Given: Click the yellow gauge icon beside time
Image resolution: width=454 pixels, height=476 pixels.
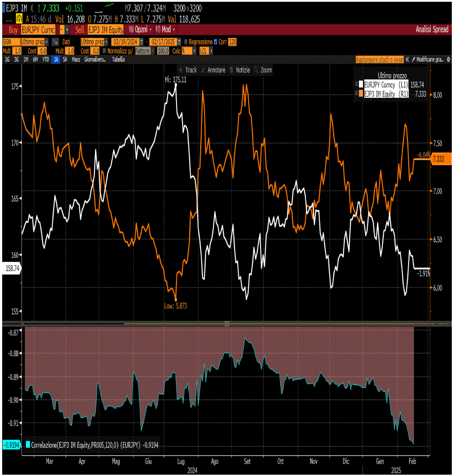Looking at the screenshot, I should (x=19, y=19).
